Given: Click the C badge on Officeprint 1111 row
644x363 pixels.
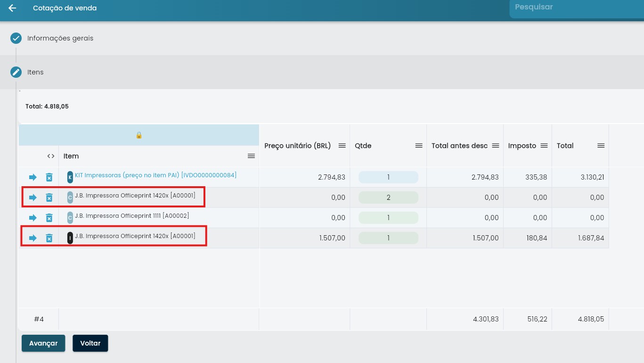Looking at the screenshot, I should point(70,218).
